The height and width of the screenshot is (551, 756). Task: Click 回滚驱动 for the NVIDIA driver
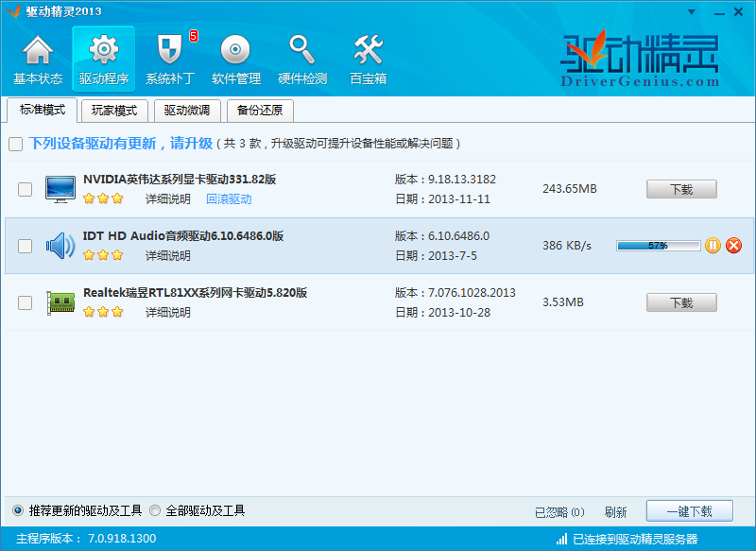coord(229,199)
